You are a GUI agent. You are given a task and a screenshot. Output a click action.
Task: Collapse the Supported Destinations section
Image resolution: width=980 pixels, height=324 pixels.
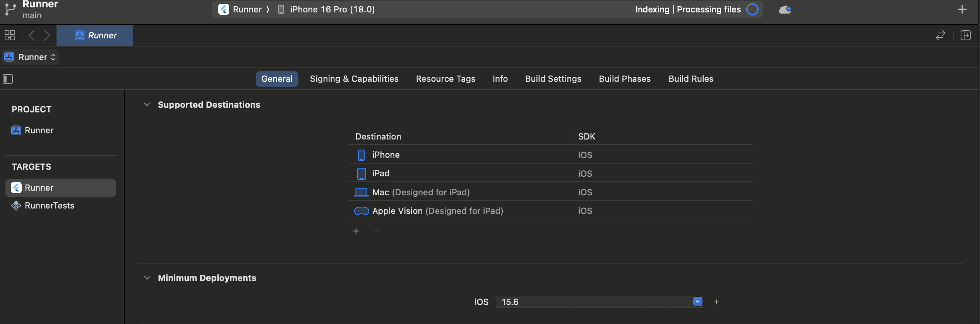(147, 105)
